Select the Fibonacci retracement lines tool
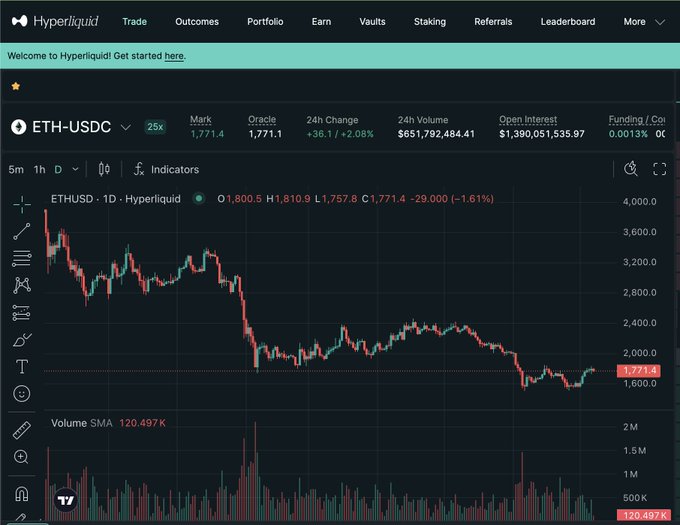 click(x=22, y=258)
